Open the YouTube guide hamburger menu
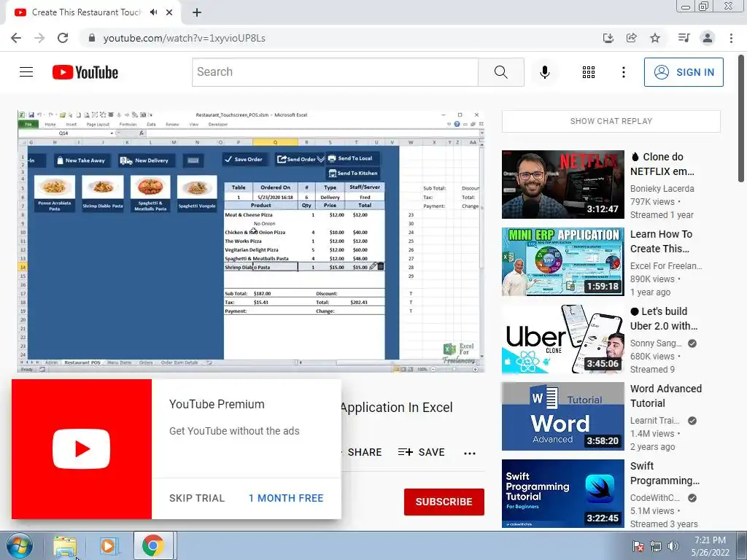Image resolution: width=747 pixels, height=560 pixels. point(26,72)
